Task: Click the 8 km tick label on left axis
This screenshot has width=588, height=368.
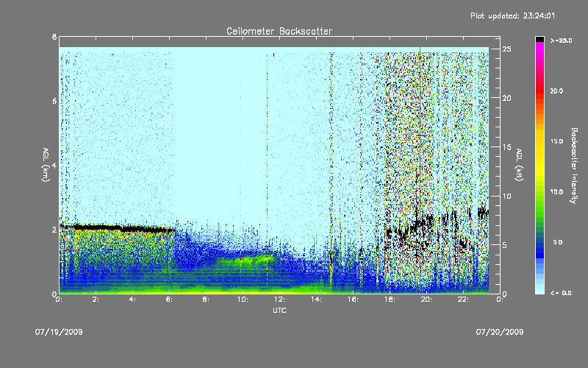Action: pos(54,37)
